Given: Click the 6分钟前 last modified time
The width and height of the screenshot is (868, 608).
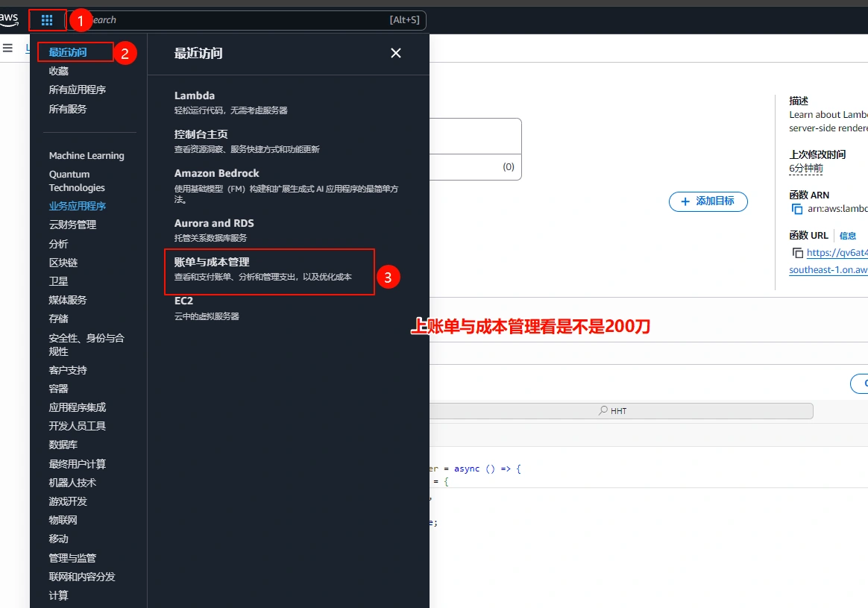Looking at the screenshot, I should coord(806,169).
